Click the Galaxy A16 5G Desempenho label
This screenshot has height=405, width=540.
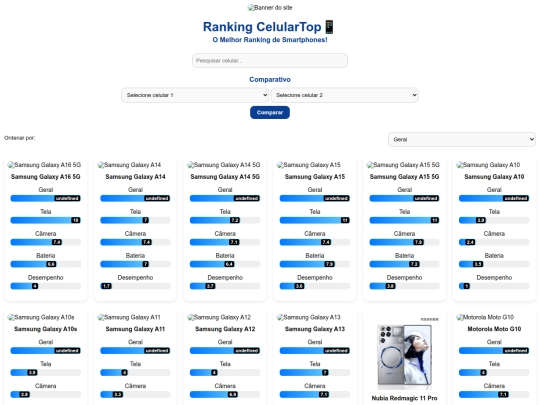pyautogui.click(x=45, y=278)
